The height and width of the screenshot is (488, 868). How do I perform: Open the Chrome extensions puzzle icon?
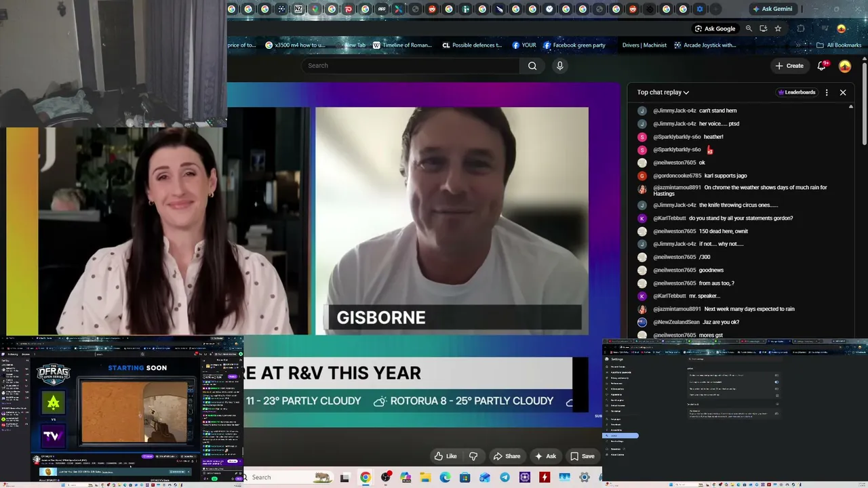[x=801, y=28]
